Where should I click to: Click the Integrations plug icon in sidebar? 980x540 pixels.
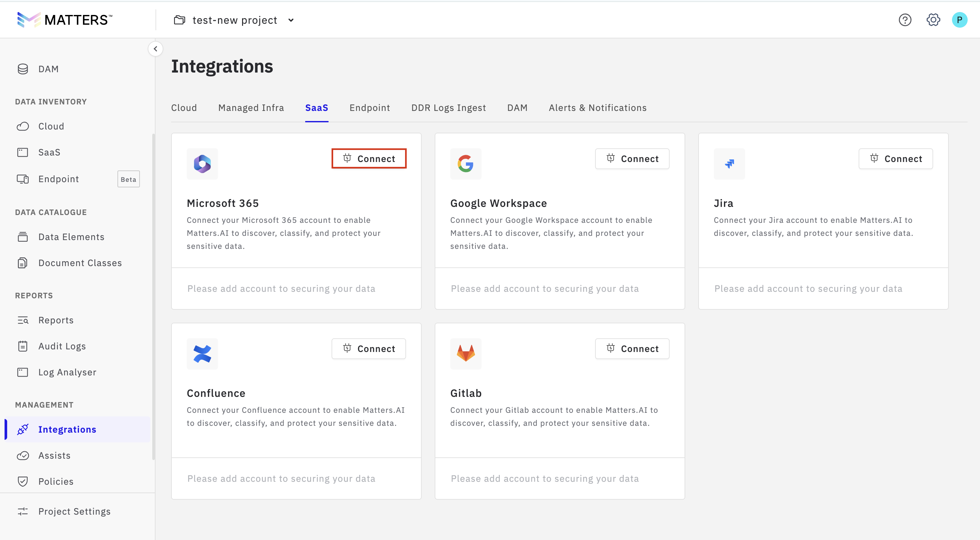[x=23, y=429]
